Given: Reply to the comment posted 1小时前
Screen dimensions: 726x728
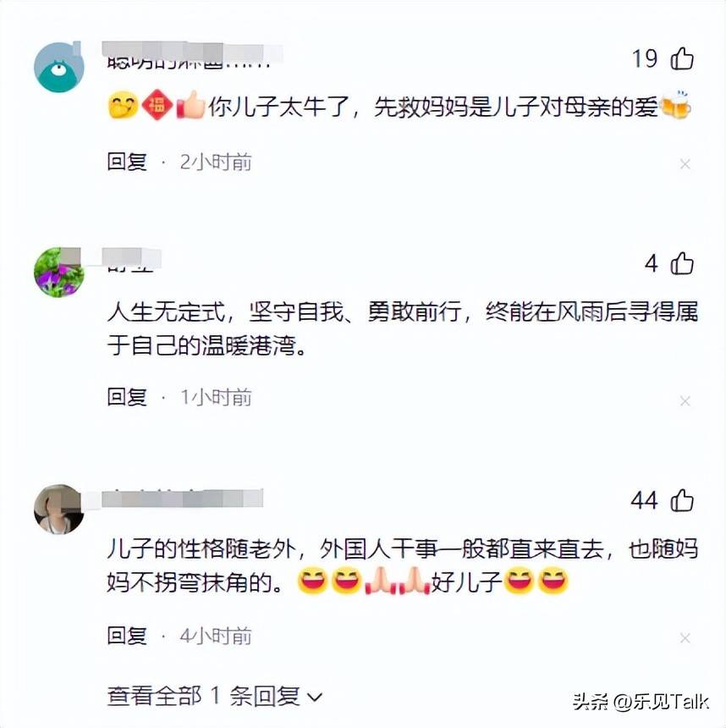Looking at the screenshot, I should (127, 397).
